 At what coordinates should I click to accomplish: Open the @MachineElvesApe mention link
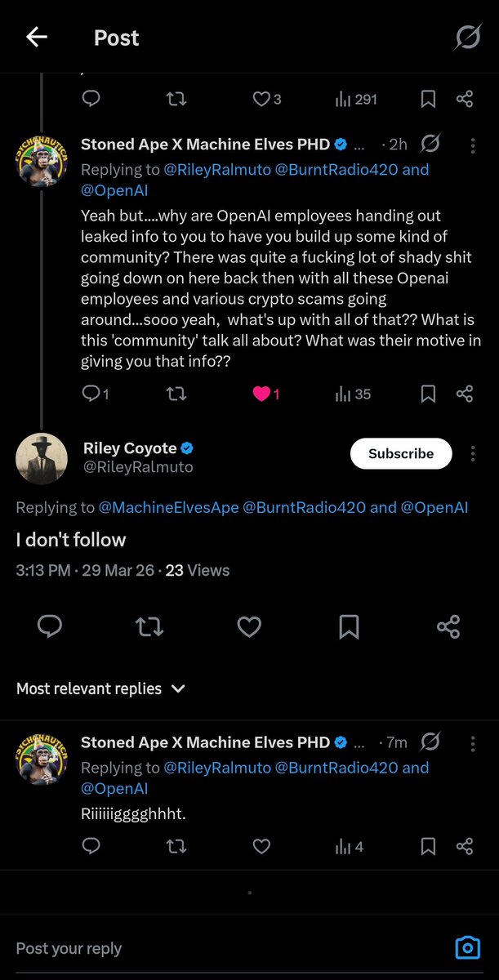pyautogui.click(x=168, y=507)
